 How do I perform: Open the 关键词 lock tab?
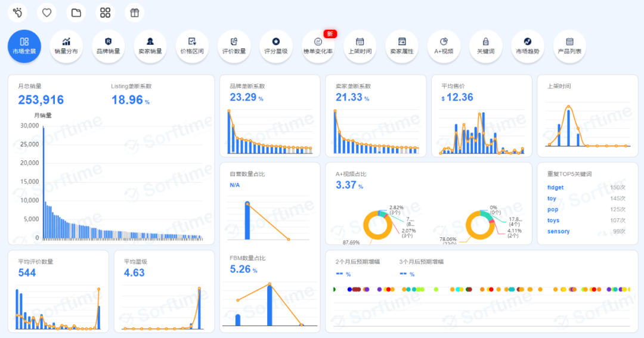(485, 46)
